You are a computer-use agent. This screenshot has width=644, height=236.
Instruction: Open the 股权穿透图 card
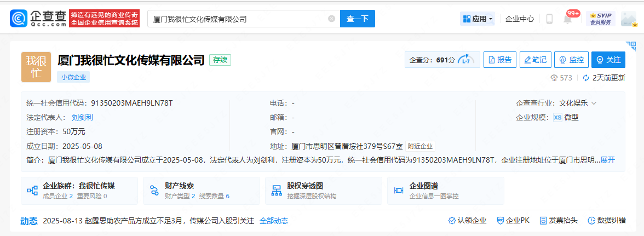coord(323,191)
